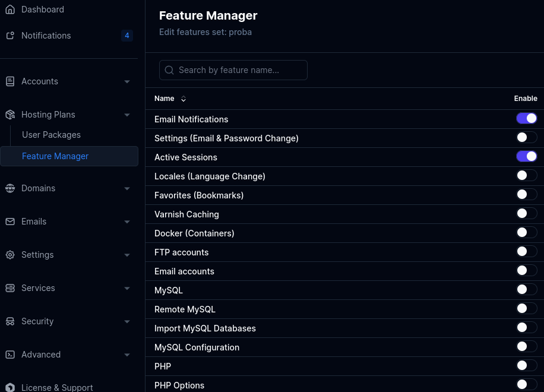544x392 pixels.
Task: Click the Remote MySQL feature name
Action: pyautogui.click(x=185, y=309)
